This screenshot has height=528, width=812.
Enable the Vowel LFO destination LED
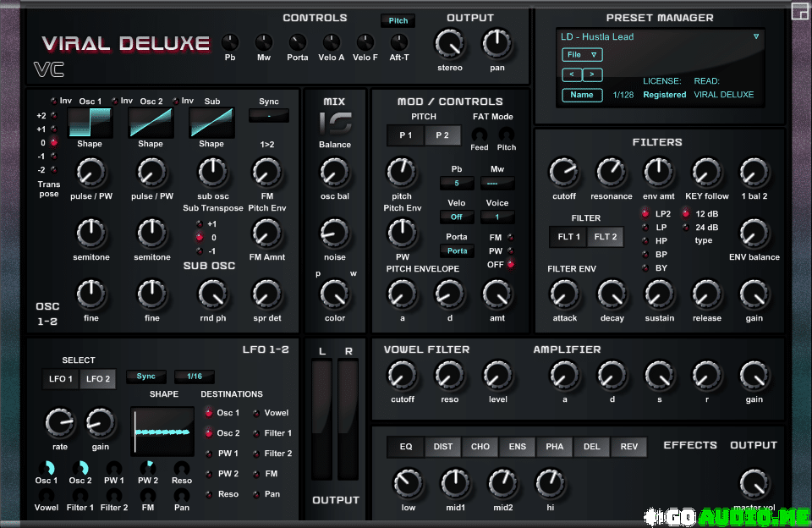[x=255, y=414]
